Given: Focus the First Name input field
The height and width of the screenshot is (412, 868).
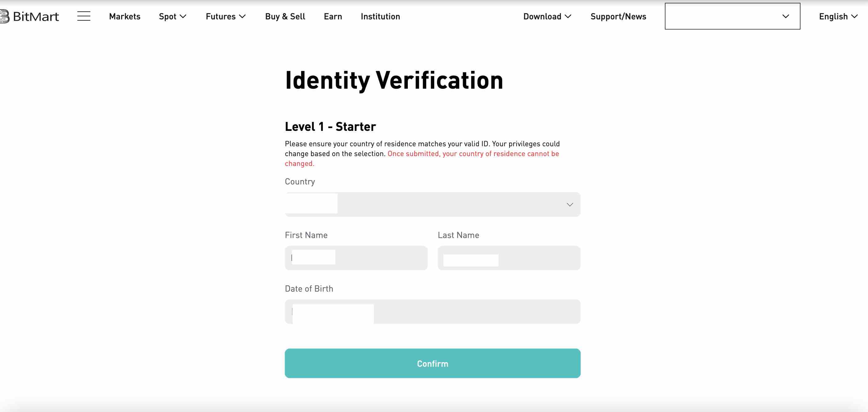Looking at the screenshot, I should (356, 258).
